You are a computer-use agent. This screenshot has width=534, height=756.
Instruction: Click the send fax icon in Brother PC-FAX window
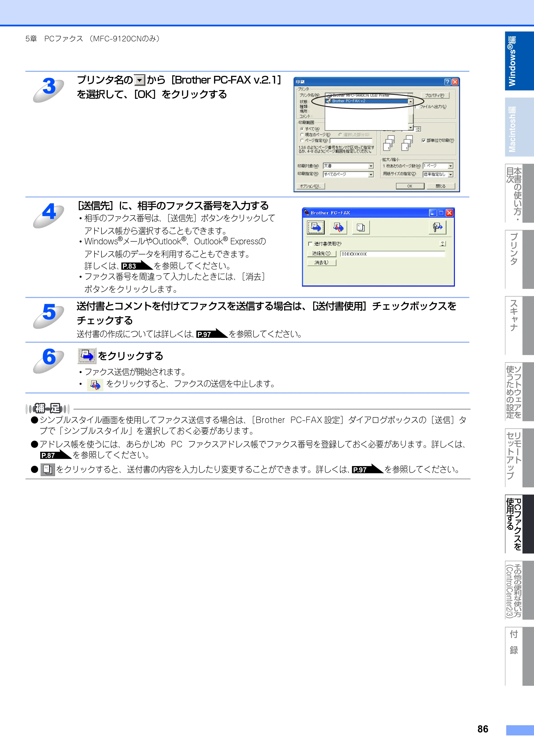[x=315, y=227]
